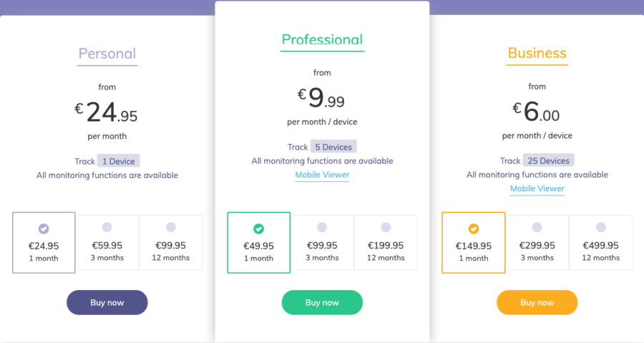This screenshot has height=343, width=644.
Task: Open the Mobile Viewer link under Professional
Action: point(322,175)
